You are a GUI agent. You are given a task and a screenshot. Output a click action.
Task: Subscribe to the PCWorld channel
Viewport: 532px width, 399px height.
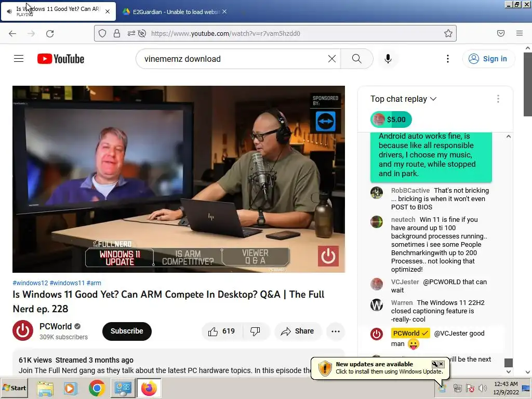pyautogui.click(x=127, y=331)
